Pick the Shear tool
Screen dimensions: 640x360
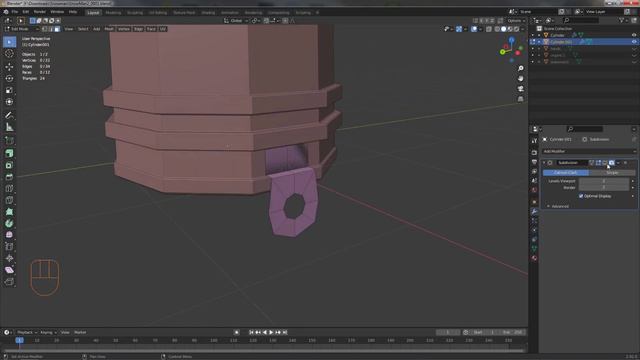tap(9, 270)
